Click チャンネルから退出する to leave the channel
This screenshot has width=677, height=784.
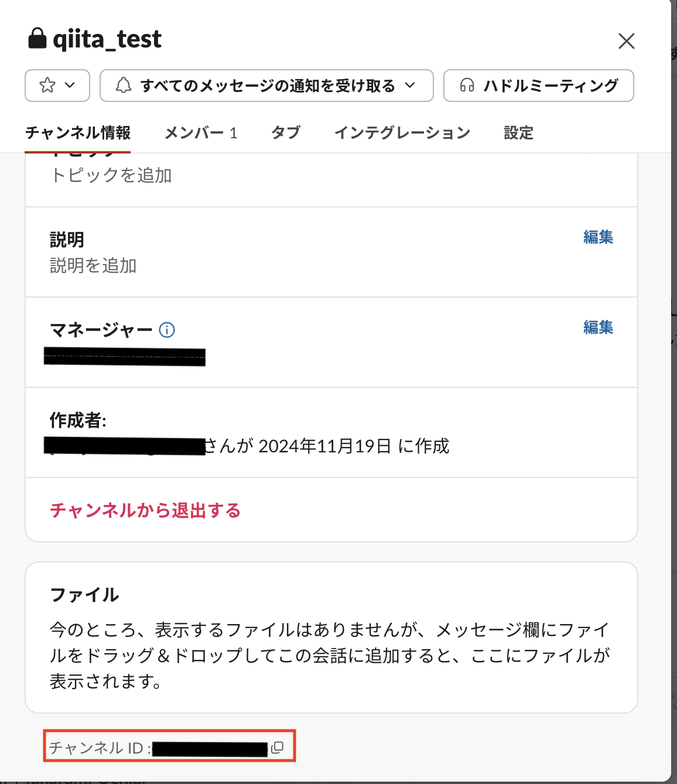coord(145,510)
